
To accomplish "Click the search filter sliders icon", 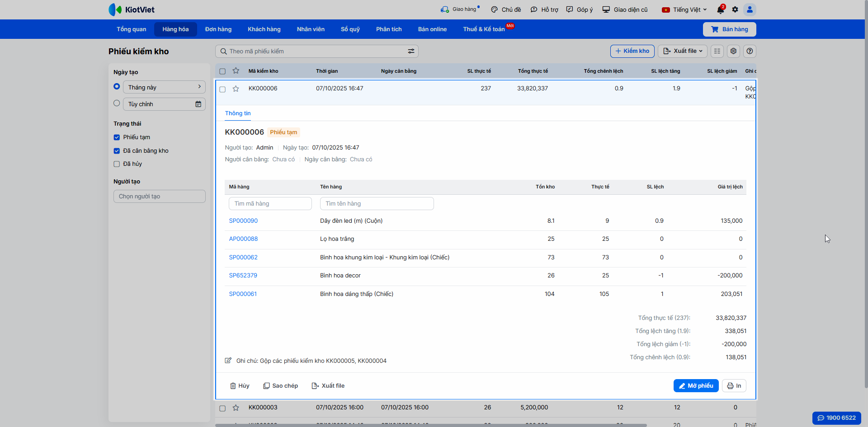I will (411, 52).
